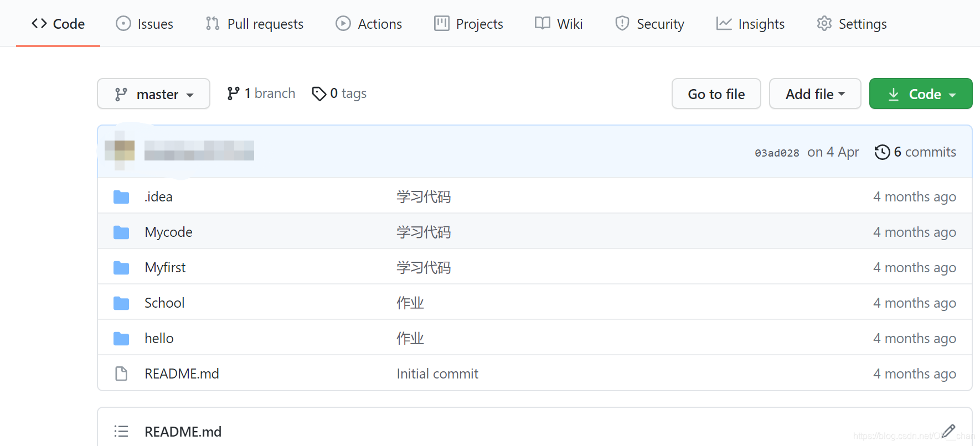Open the green Code download dropdown

tap(921, 94)
